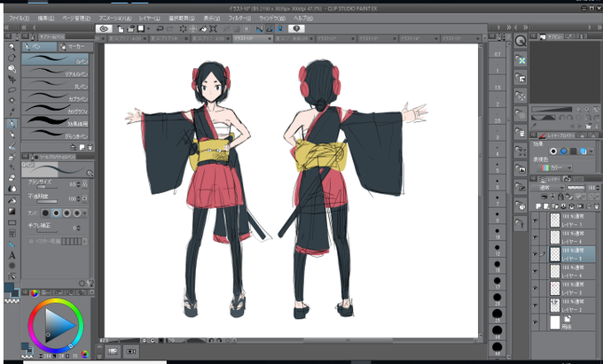
Task: Open the blending mode 通常 dropdown
Action: click(547, 188)
